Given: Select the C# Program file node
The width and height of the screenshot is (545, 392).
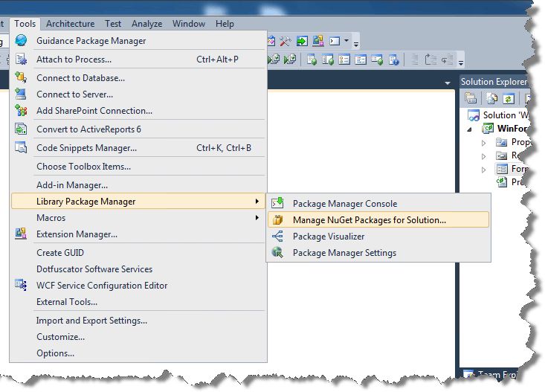Looking at the screenshot, I should click(512, 182).
